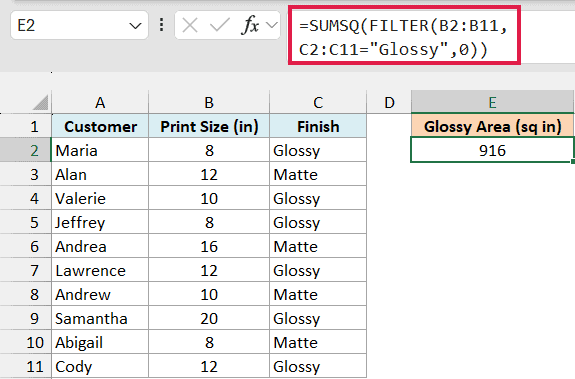Select Andrew's Matte finish cell
Screen dimensions: 575x379
pyautogui.click(x=318, y=294)
